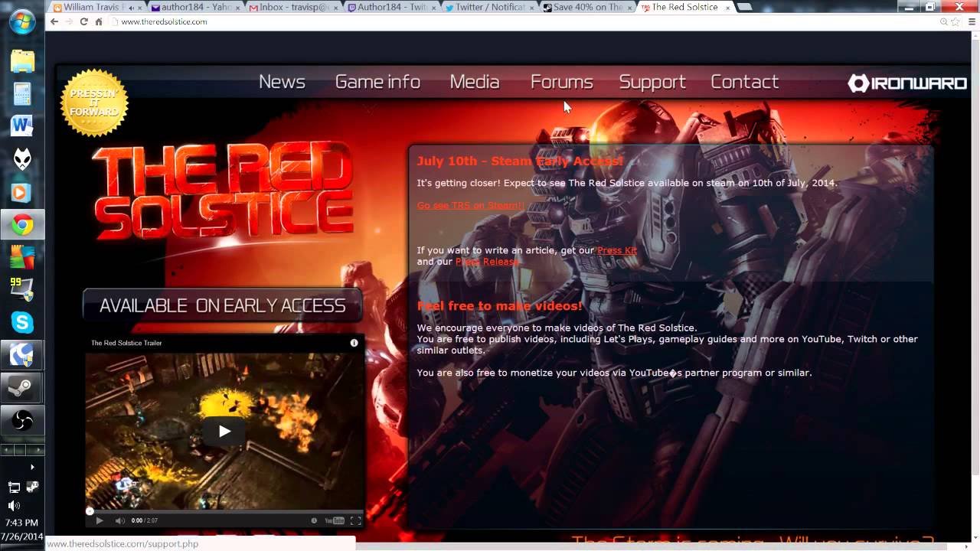Open the Press Kit link
The image size is (980, 551).
pos(617,250)
